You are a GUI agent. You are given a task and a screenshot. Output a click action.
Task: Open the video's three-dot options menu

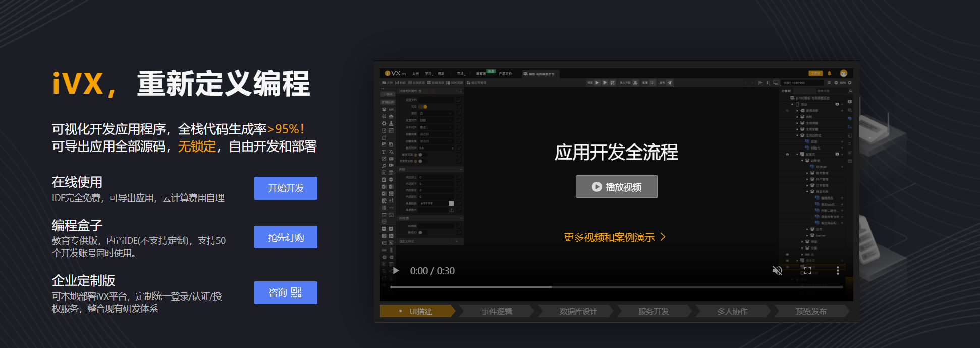click(x=838, y=271)
